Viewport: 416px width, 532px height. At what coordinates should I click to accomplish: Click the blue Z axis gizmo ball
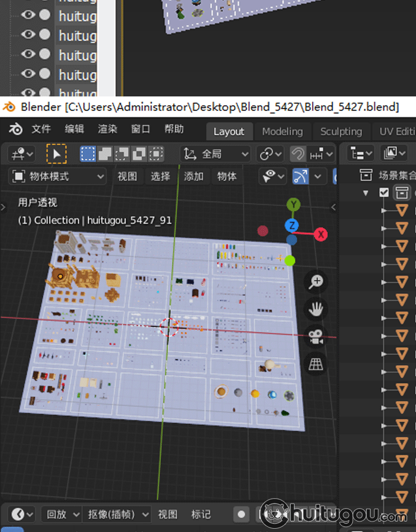coord(292,225)
